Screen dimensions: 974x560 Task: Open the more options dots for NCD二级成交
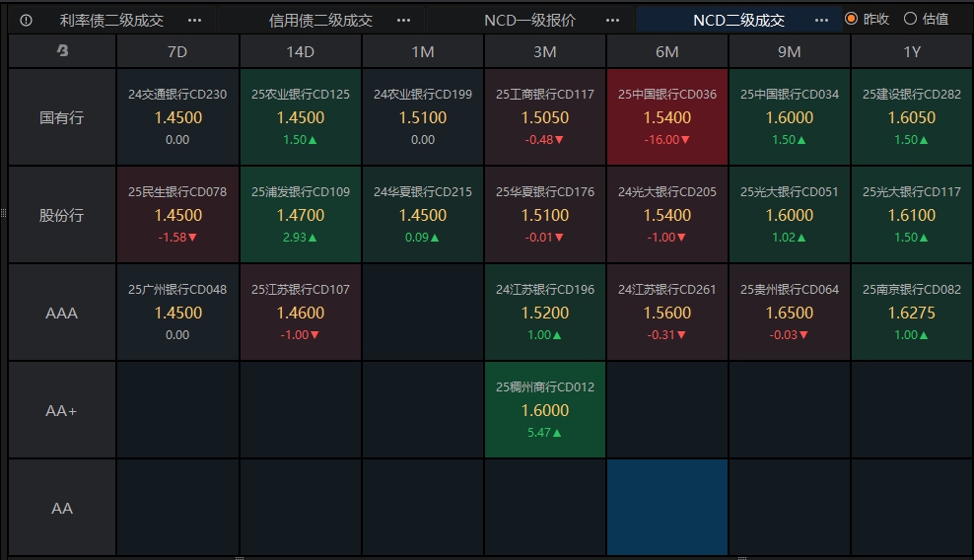click(821, 21)
